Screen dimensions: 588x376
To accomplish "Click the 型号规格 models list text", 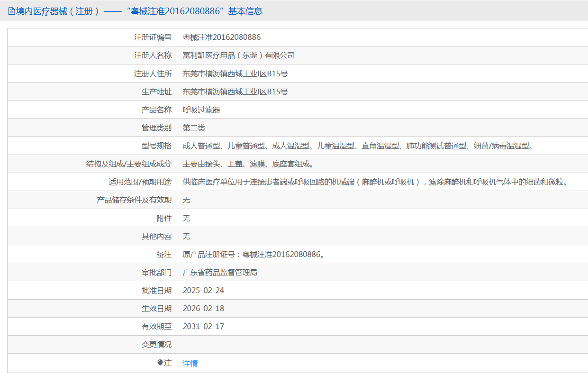I will [360, 146].
